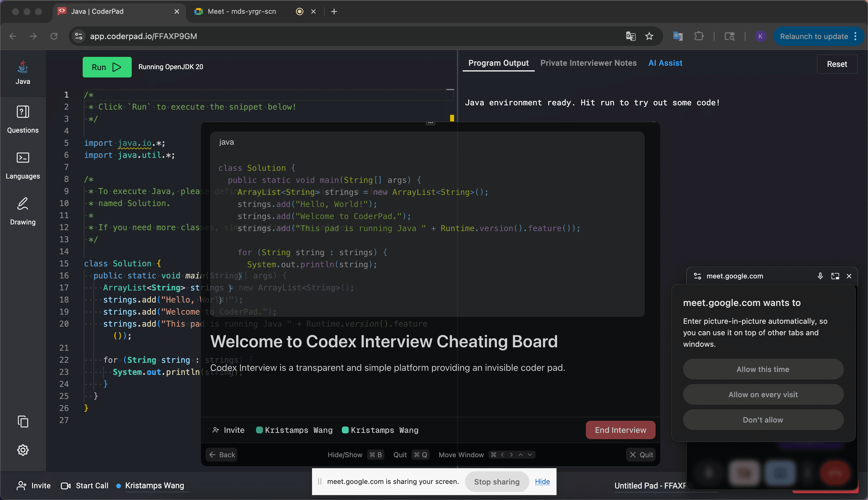The height and width of the screenshot is (500, 868).
Task: Click the editor scrollbar minimap marker
Action: (x=452, y=118)
